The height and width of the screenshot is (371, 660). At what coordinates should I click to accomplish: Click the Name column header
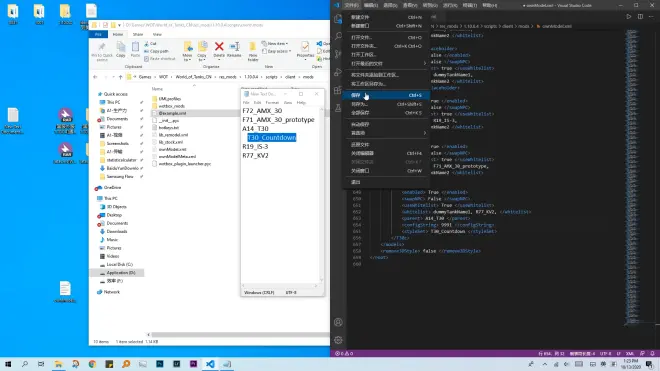coord(157,89)
